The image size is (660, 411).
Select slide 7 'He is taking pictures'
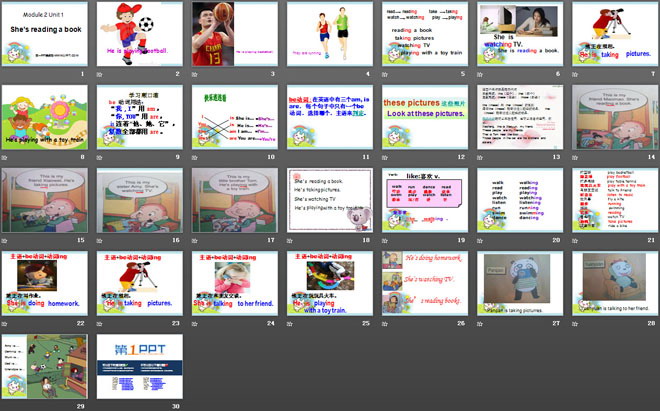point(615,34)
